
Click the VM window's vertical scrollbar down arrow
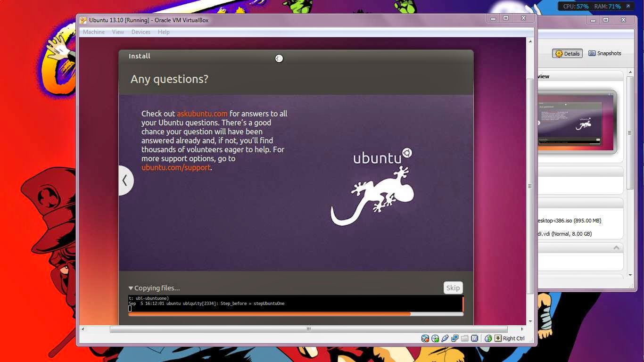(530, 321)
